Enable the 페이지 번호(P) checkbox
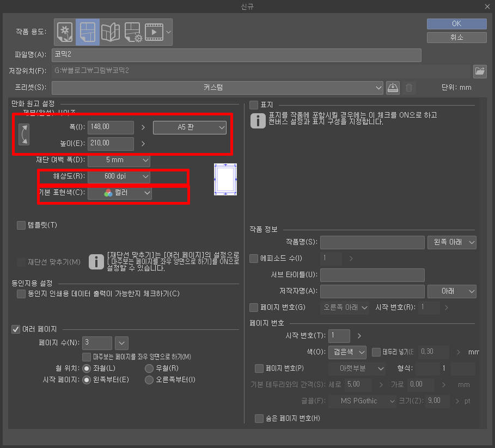Viewport: 495px width, 448px height. tap(259, 369)
